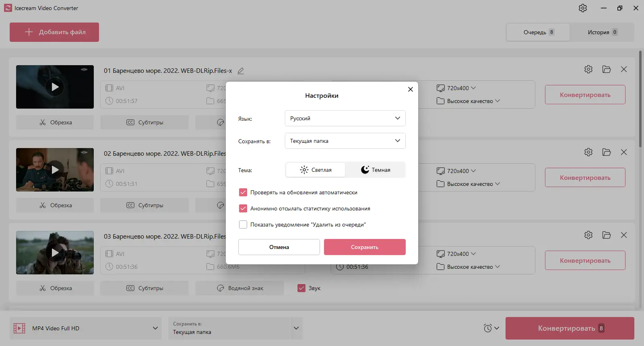Image resolution: width=644 pixels, height=346 pixels.
Task: Remove the 02 Баренцево море file from the queue
Action: pos(624,152)
